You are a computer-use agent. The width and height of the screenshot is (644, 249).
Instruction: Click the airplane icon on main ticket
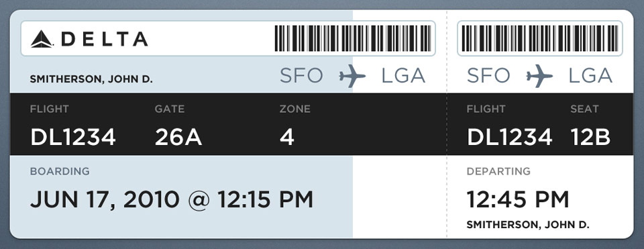(x=352, y=76)
